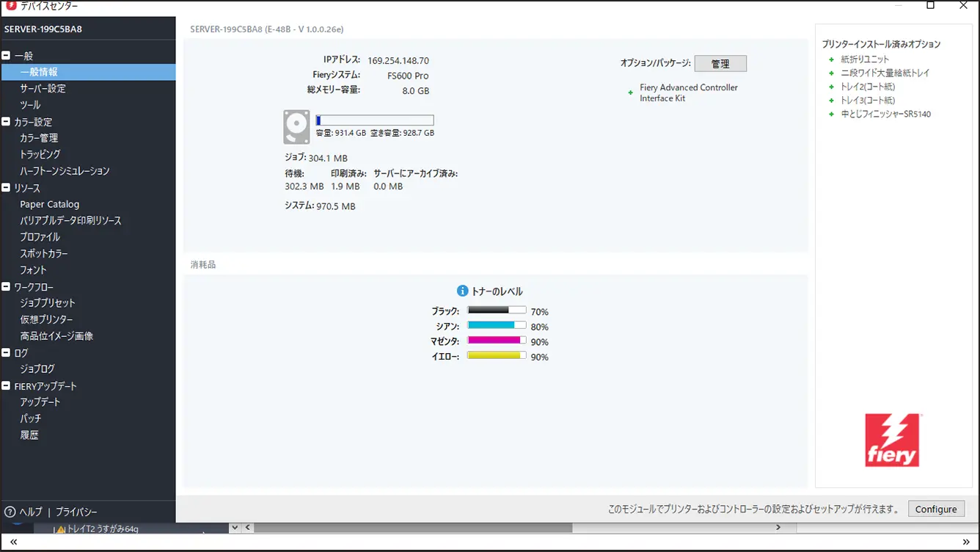This screenshot has width=980, height=552.
Task: Click the hard disk drive icon
Action: coord(296,127)
